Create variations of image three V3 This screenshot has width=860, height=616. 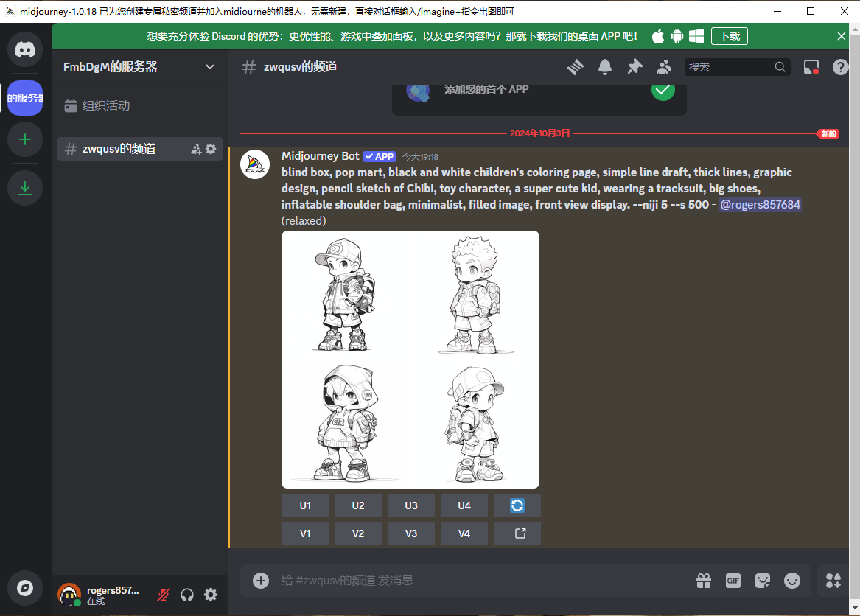[410, 533]
